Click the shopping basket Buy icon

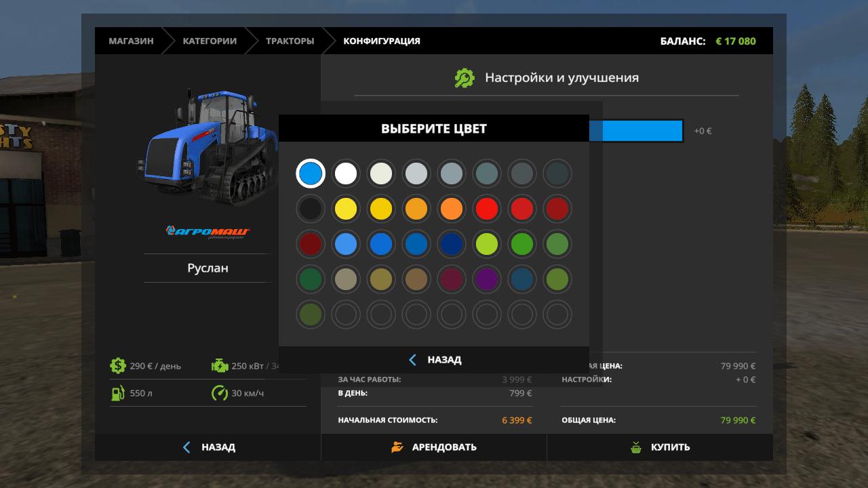(636, 447)
